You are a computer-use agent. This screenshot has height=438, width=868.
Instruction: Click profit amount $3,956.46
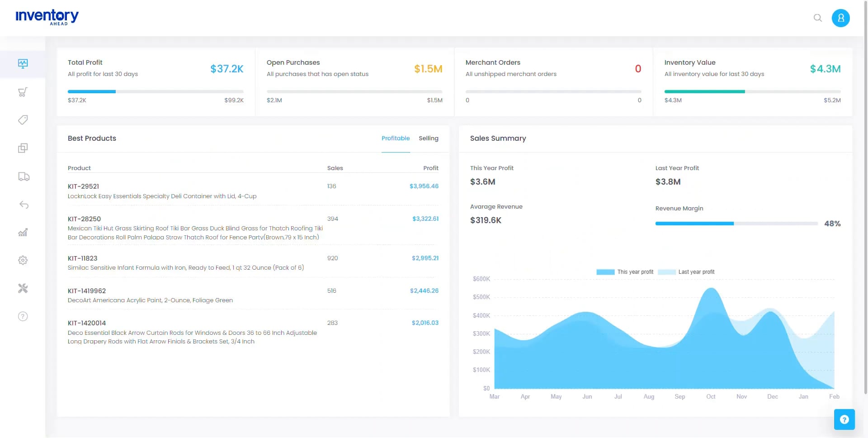click(x=424, y=186)
